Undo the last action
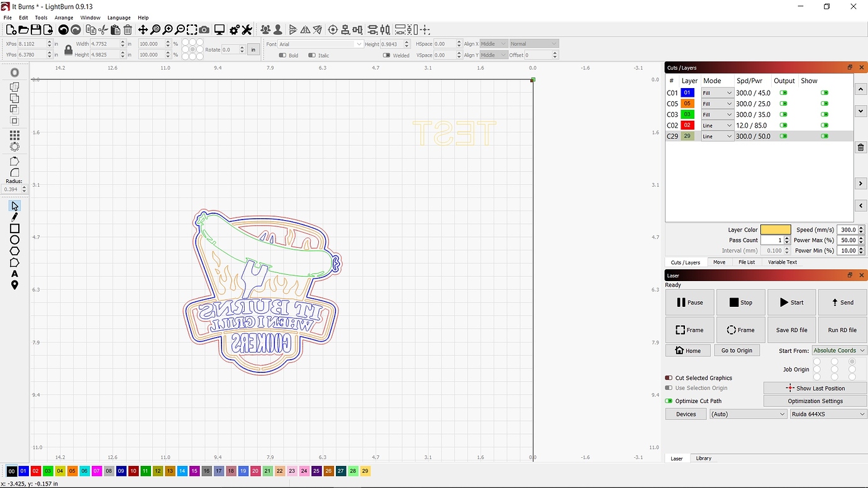The width and height of the screenshot is (868, 488). tap(63, 30)
